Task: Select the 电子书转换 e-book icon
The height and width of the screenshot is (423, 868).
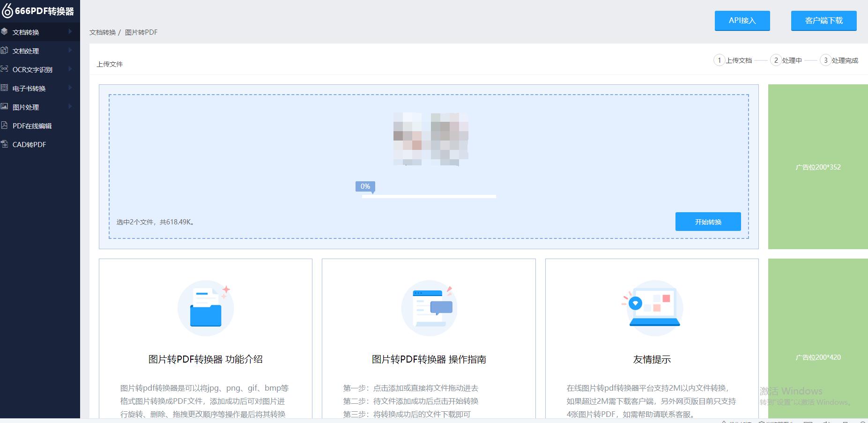Action: [x=5, y=88]
